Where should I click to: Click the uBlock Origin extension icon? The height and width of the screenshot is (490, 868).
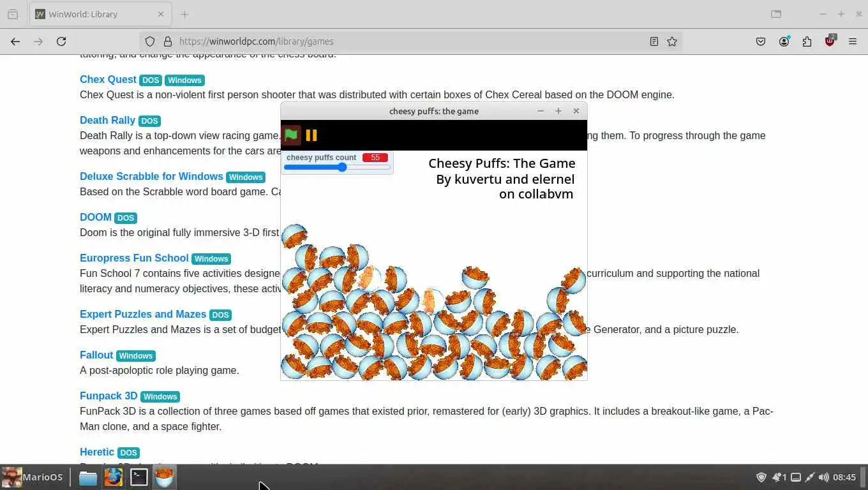[830, 41]
